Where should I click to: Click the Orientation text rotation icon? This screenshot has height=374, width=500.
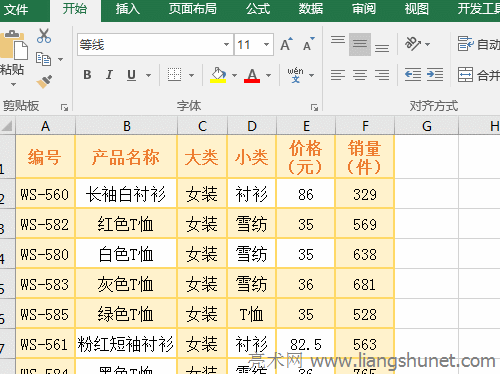pyautogui.click(x=413, y=44)
